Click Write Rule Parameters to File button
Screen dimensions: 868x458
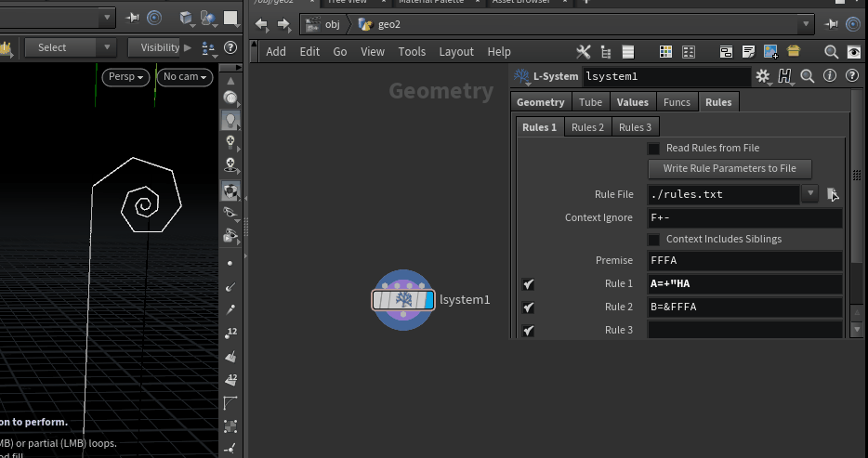(x=730, y=169)
